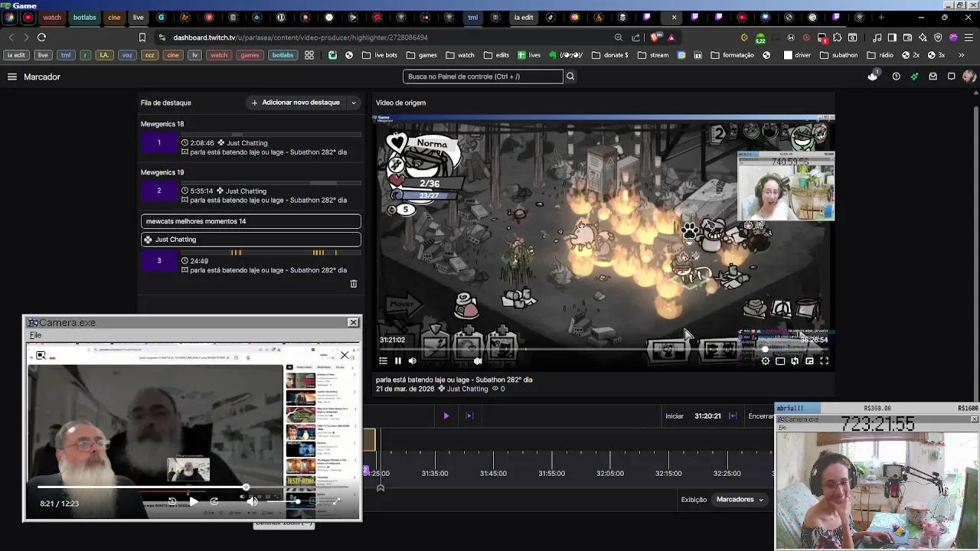
Task: Open the subathon bookmark folder
Action: point(839,55)
